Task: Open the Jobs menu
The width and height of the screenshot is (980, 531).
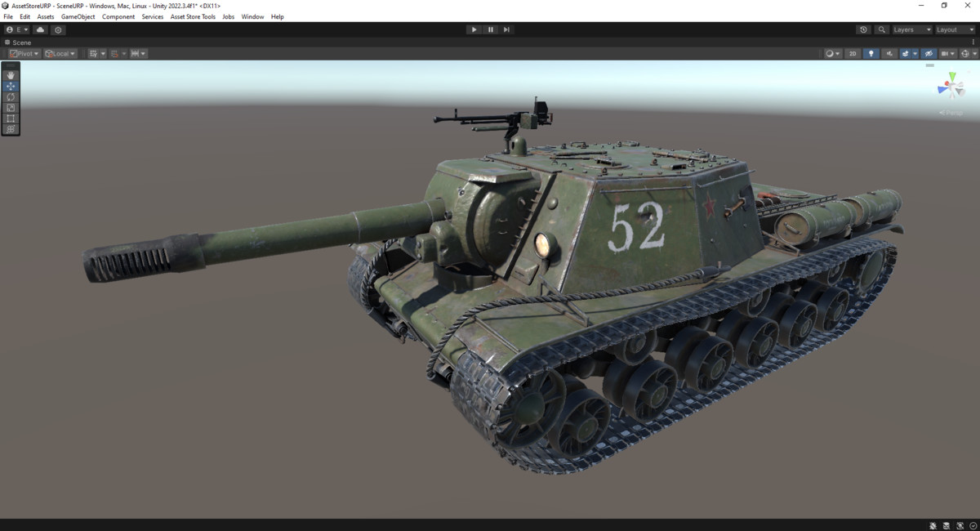Action: [229, 16]
